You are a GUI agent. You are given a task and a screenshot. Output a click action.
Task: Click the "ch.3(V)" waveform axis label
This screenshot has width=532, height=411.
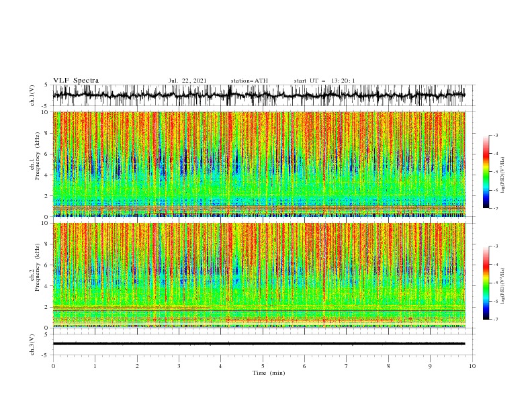[32, 345]
